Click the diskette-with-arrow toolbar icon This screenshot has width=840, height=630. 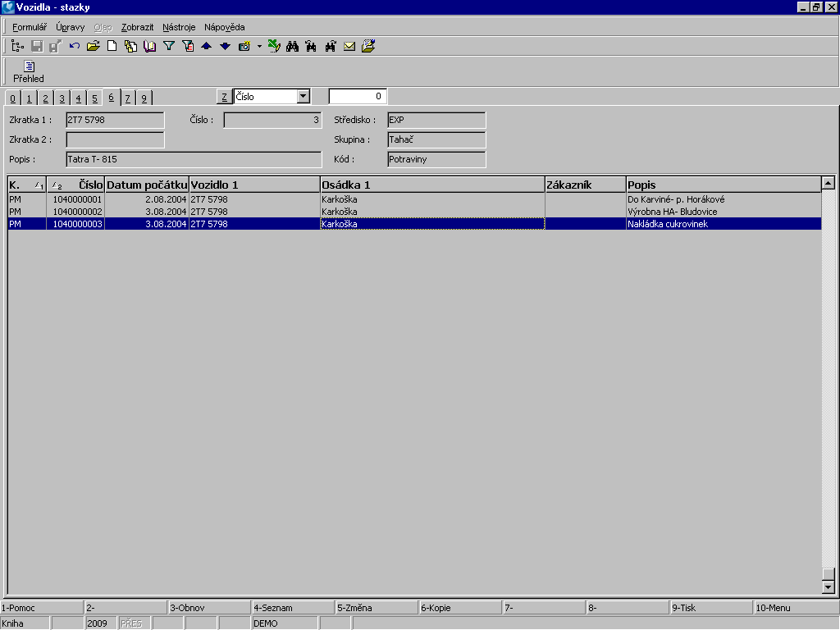click(x=55, y=47)
